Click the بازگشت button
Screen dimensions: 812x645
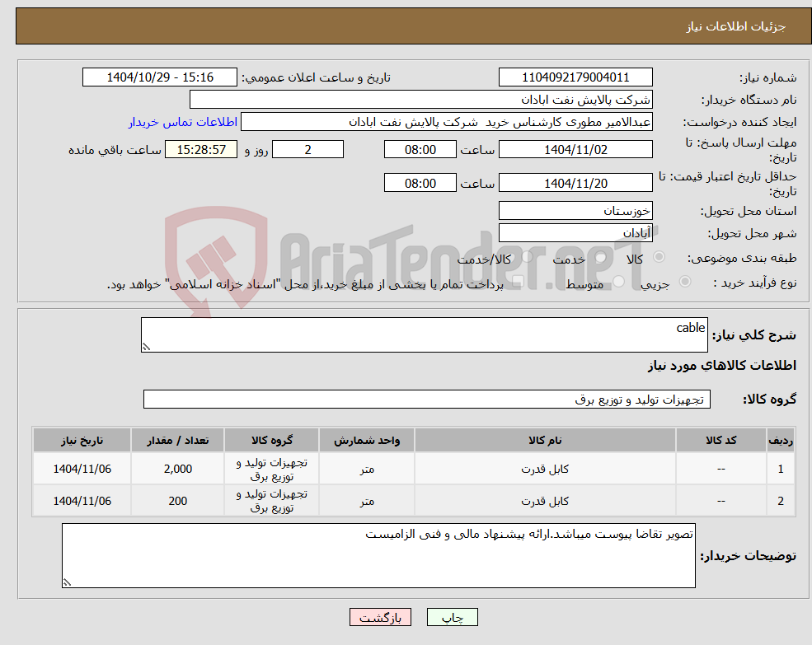pos(380,616)
